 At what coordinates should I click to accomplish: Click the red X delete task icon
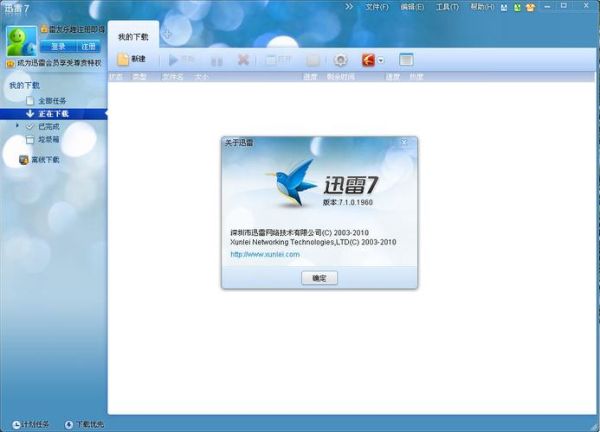pyautogui.click(x=243, y=60)
